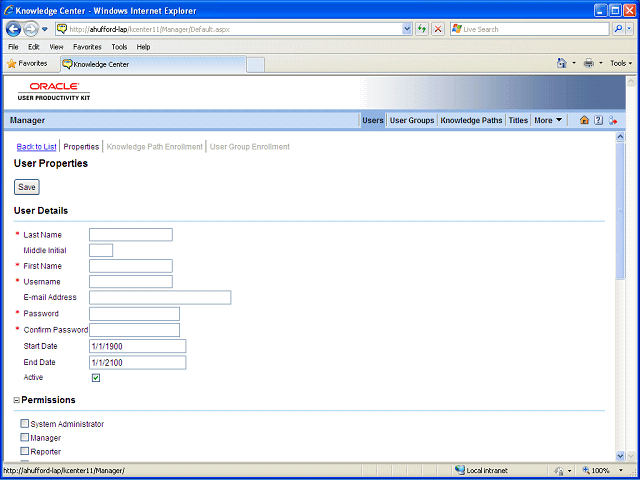Refresh the page with the green arrows icon

click(422, 29)
